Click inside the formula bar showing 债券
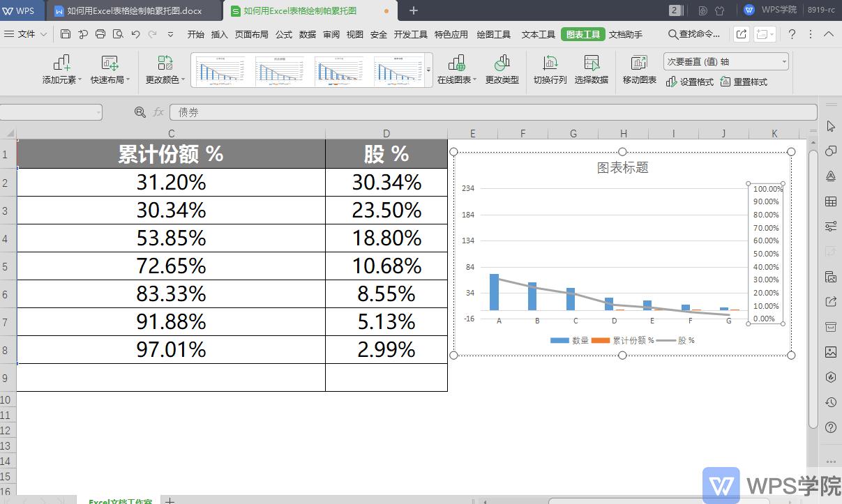Image resolution: width=842 pixels, height=504 pixels. point(279,112)
